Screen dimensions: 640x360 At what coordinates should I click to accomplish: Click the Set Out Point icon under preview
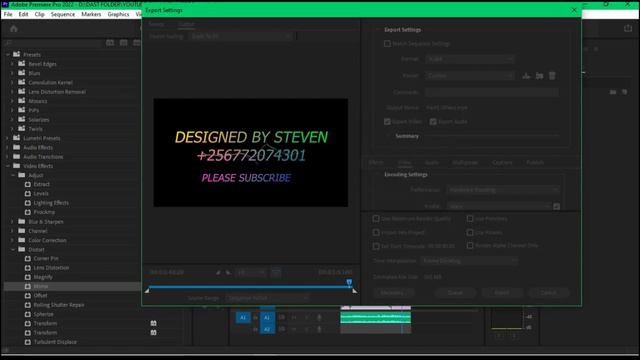tap(228, 272)
